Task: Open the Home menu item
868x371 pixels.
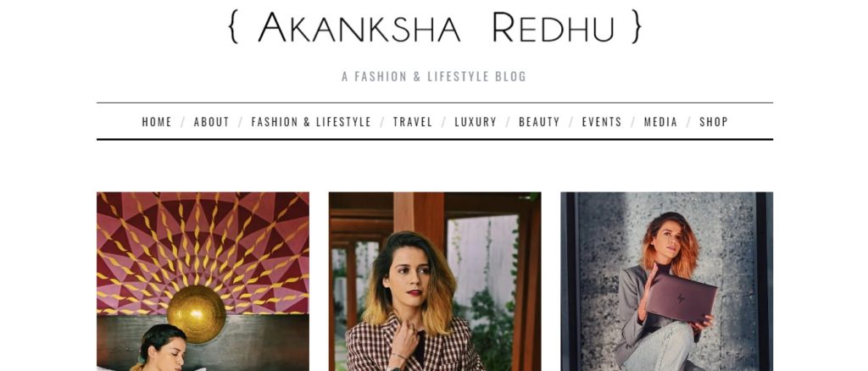Action: 157,122
